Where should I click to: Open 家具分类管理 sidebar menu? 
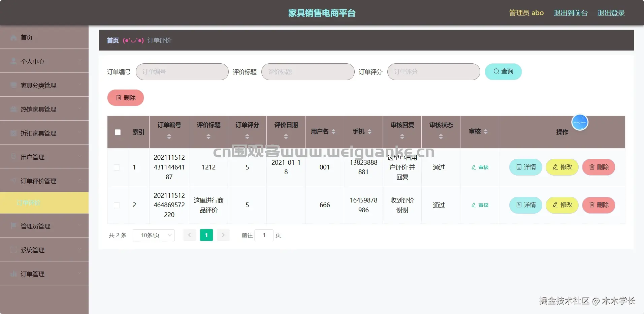44,85
